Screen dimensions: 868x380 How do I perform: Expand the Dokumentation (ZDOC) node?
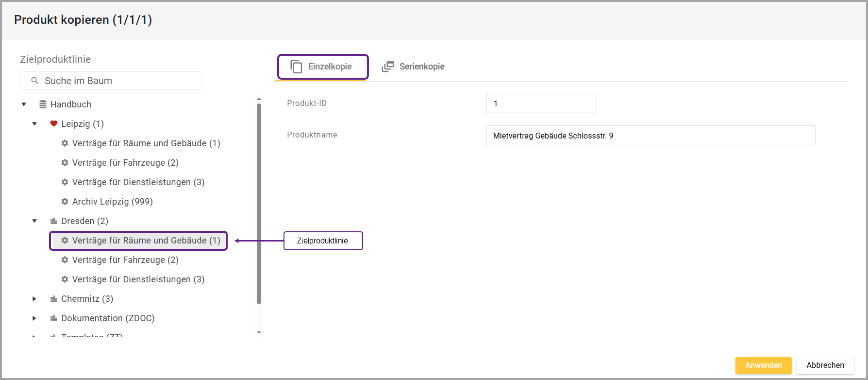(x=34, y=318)
